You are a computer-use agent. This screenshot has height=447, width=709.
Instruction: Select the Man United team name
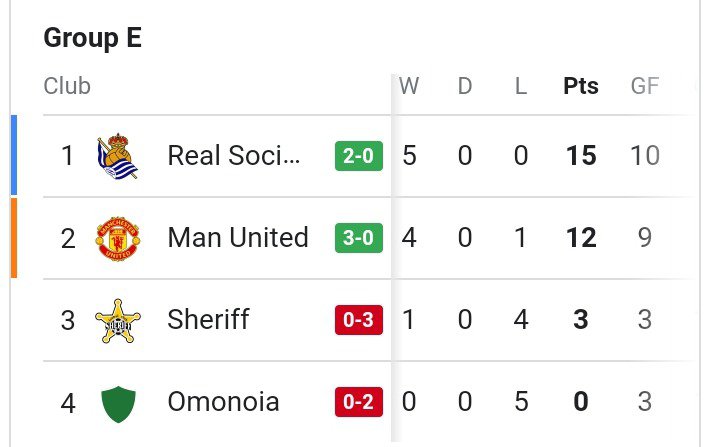tap(238, 237)
